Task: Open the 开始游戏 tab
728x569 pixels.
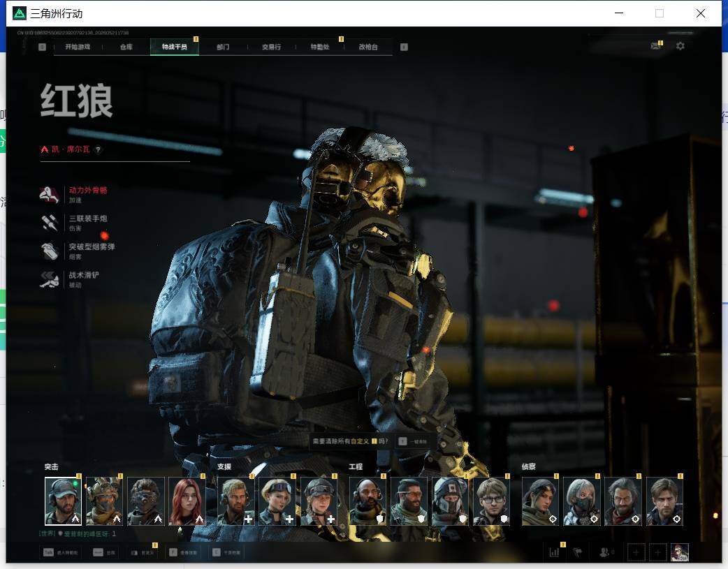Action: pyautogui.click(x=78, y=47)
